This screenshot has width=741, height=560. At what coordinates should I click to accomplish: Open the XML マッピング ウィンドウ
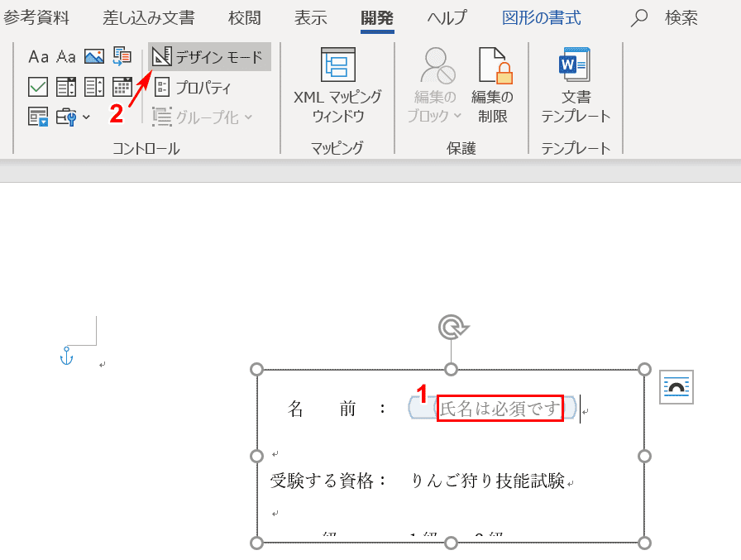click(337, 85)
